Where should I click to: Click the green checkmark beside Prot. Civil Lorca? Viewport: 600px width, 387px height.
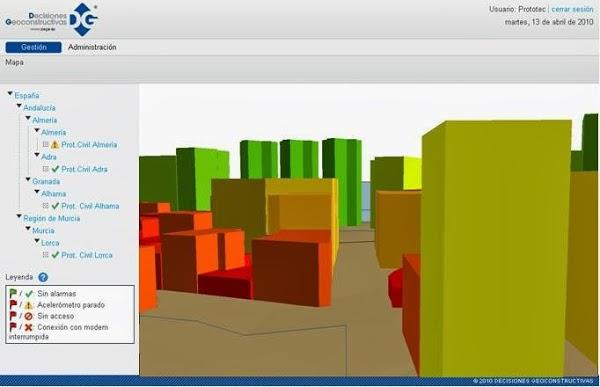coord(55,255)
